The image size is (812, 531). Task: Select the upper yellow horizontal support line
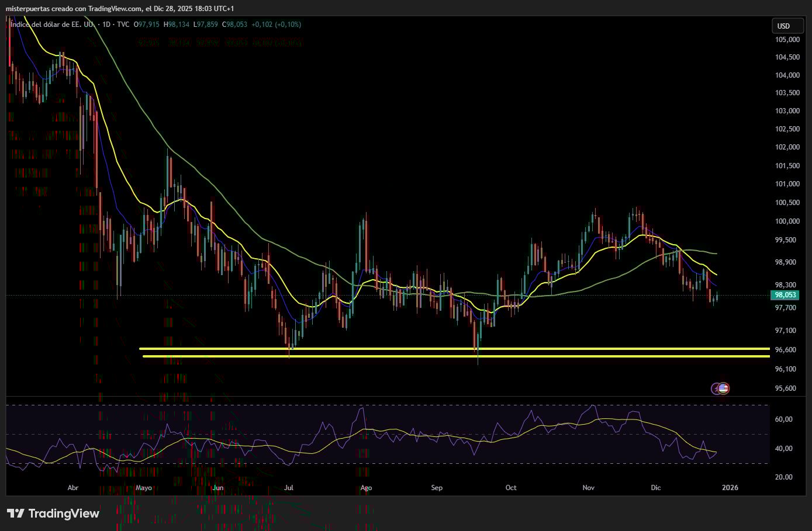(x=454, y=349)
